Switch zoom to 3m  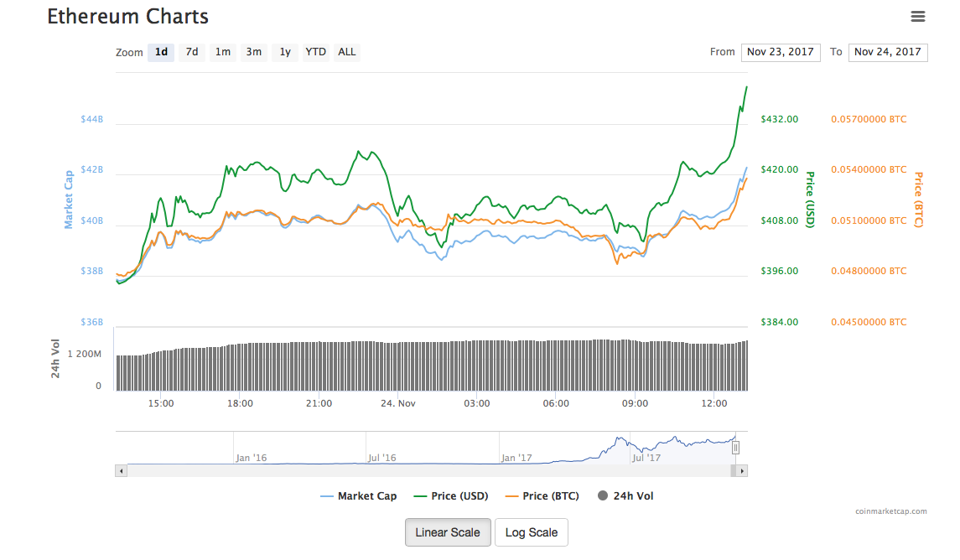pos(253,52)
